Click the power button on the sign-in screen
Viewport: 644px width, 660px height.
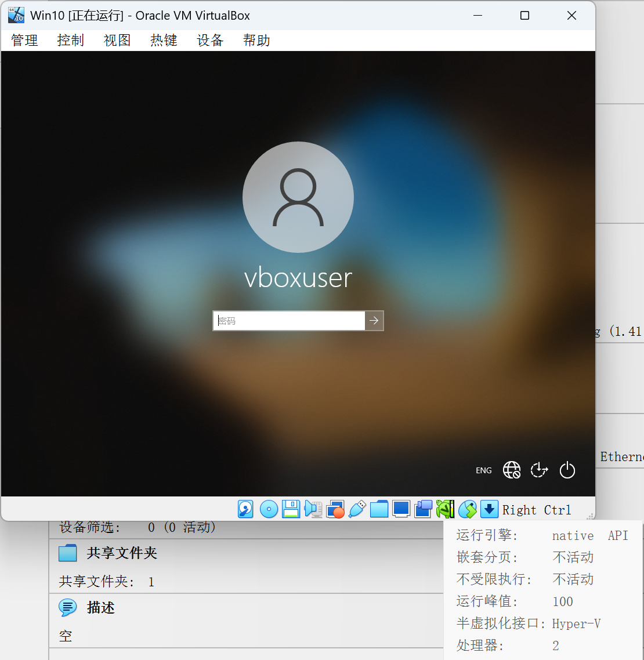point(567,470)
